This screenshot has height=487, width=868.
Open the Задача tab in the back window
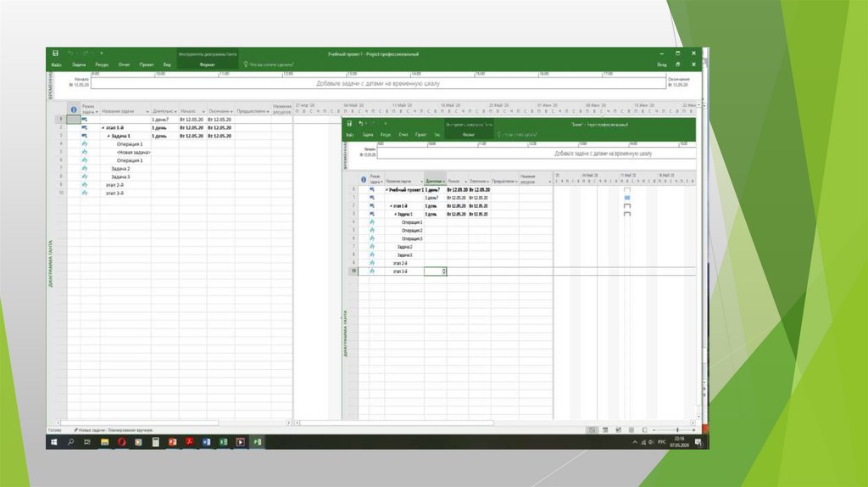[x=79, y=64]
